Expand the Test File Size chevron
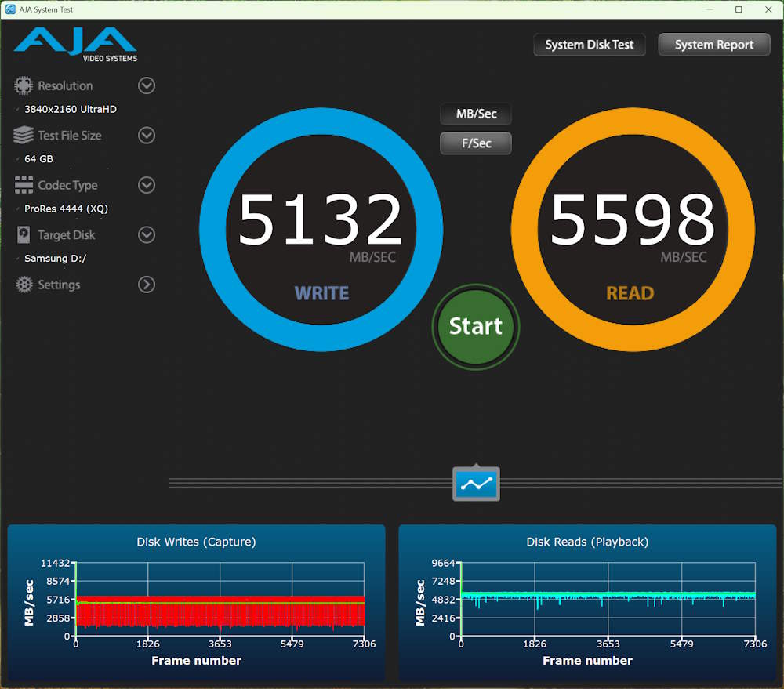Image resolution: width=784 pixels, height=689 pixels. [146, 135]
